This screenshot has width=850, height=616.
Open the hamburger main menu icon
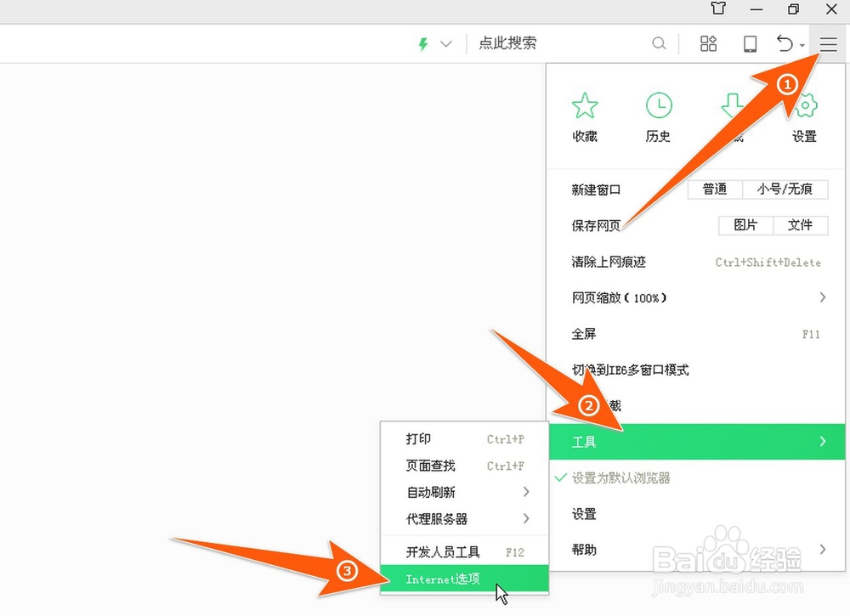coord(827,44)
